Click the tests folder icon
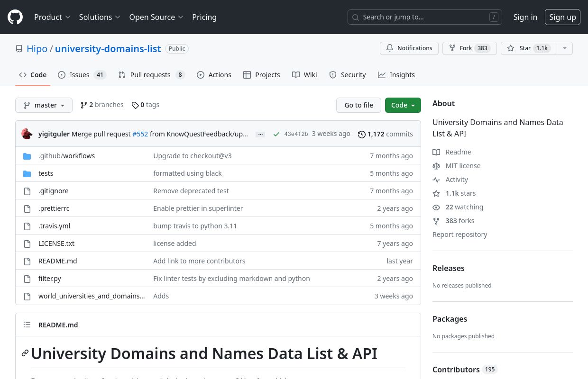This screenshot has height=379, width=588. 27,173
